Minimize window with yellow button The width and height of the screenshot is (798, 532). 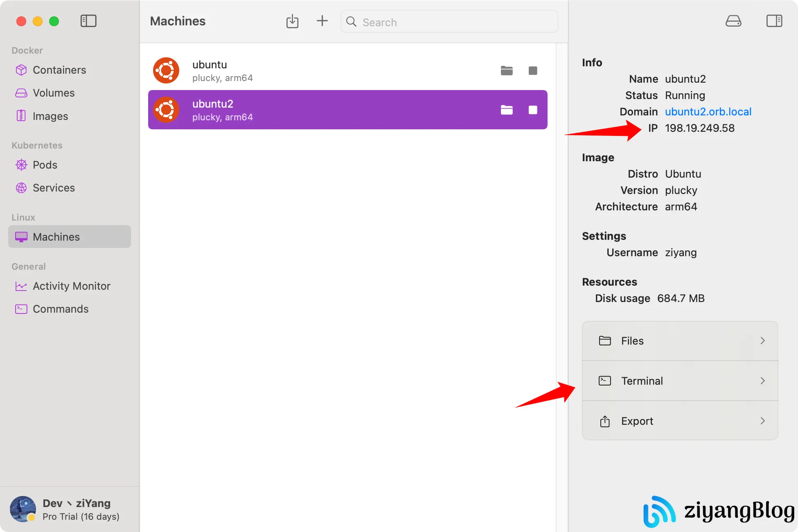pos(38,21)
